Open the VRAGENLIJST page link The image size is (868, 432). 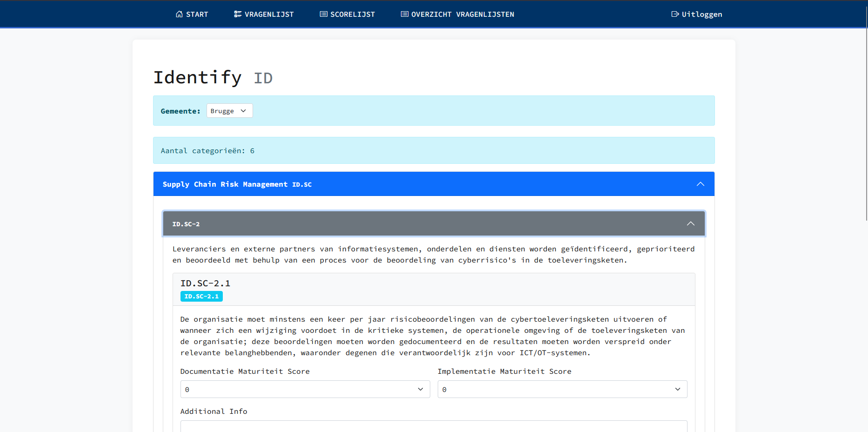click(269, 14)
